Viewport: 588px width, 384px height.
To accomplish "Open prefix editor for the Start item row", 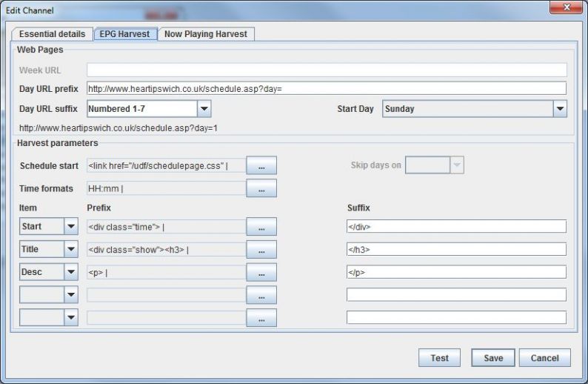I will (x=261, y=228).
